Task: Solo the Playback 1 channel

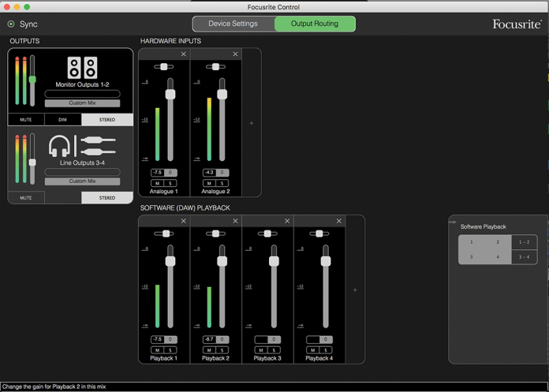Action: pyautogui.click(x=170, y=350)
